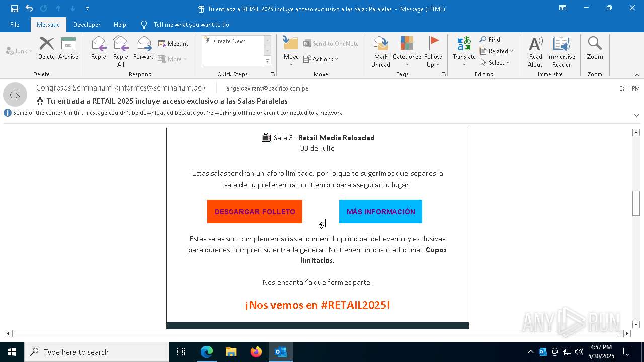Open the Select dropdown
Image resolution: width=644 pixels, height=362 pixels.
495,63
